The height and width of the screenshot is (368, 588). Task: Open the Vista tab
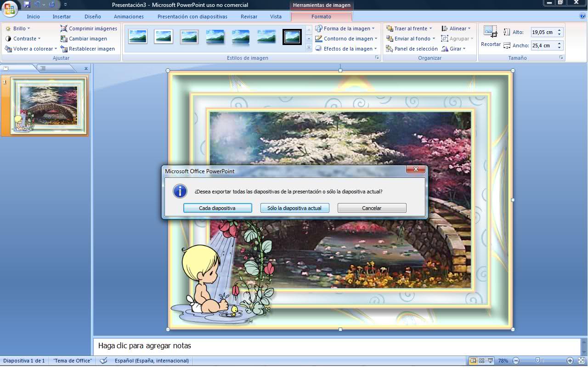(276, 17)
